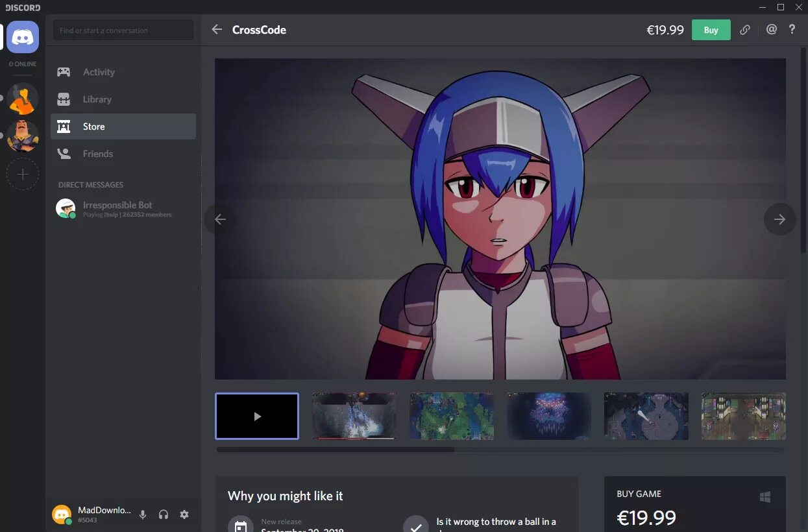Click the BUY GAME heading

(639, 494)
